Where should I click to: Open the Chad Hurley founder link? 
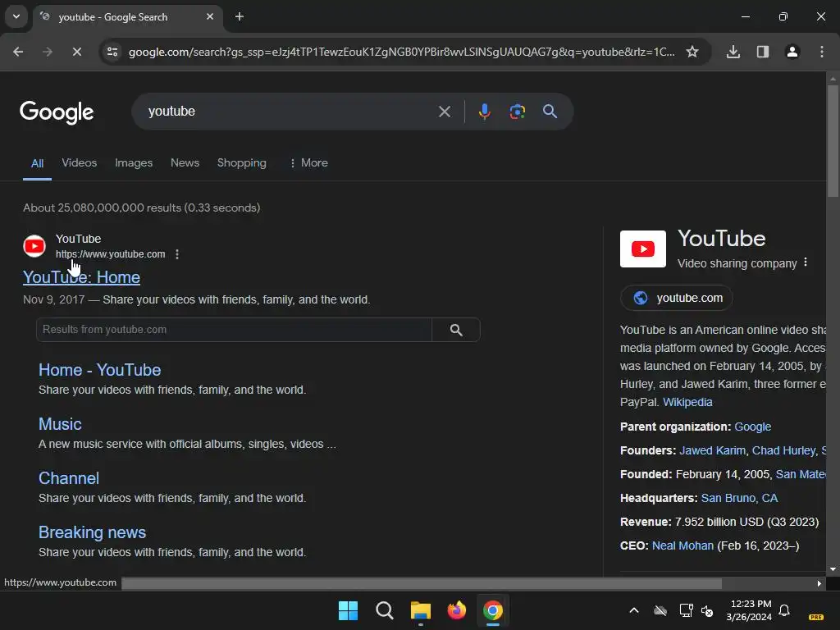[x=783, y=450]
